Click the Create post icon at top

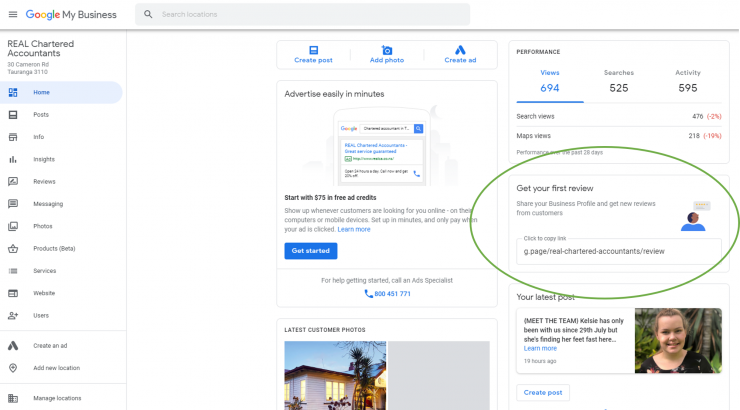coord(313,50)
